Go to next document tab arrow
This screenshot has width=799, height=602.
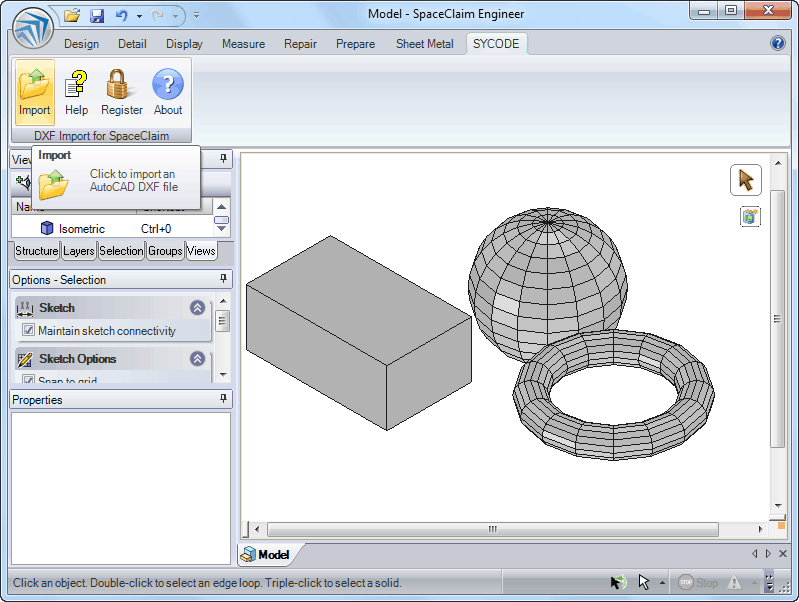click(x=768, y=554)
